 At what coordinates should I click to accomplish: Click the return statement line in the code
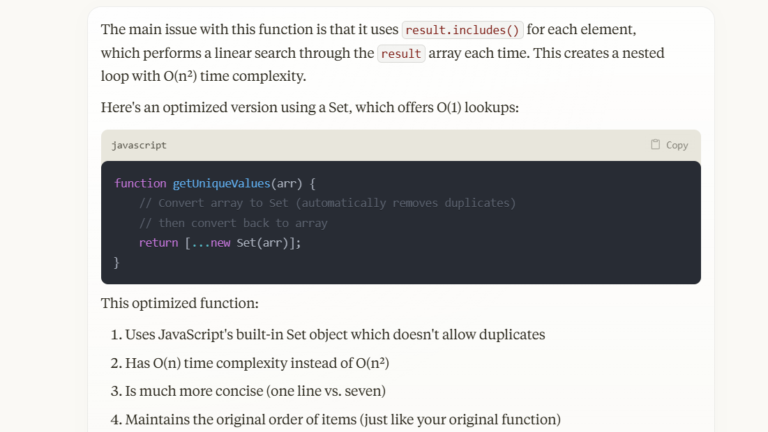point(220,243)
